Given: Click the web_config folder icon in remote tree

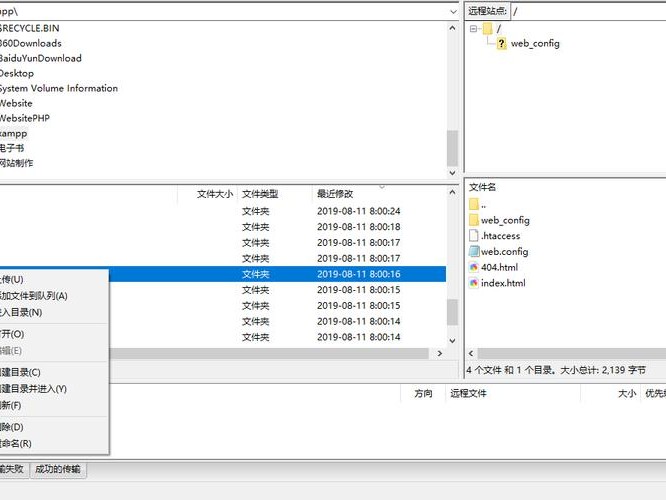Looking at the screenshot, I should coord(502,43).
